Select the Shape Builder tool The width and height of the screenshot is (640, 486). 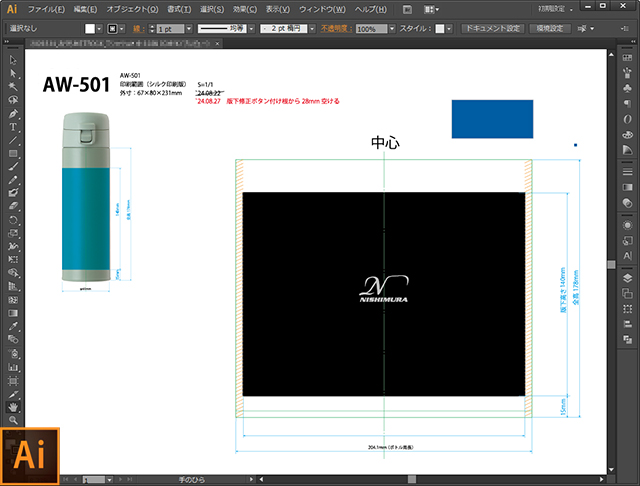[13, 273]
